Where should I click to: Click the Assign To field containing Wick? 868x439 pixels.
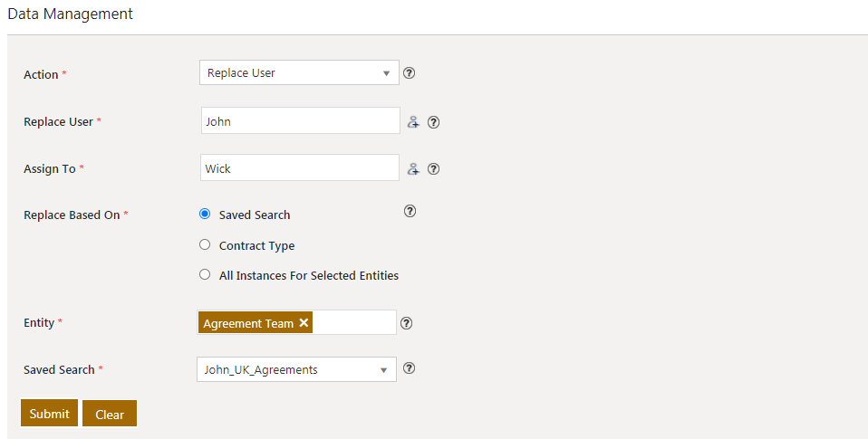(x=299, y=168)
